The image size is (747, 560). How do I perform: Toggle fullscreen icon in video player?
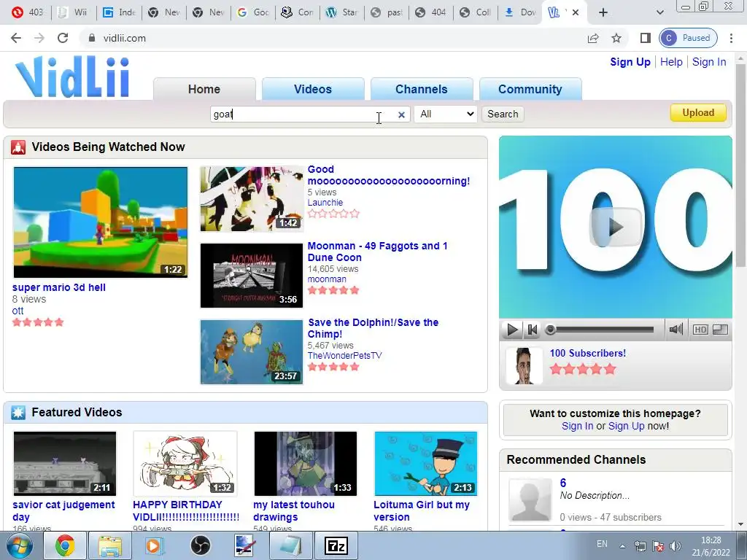click(720, 330)
